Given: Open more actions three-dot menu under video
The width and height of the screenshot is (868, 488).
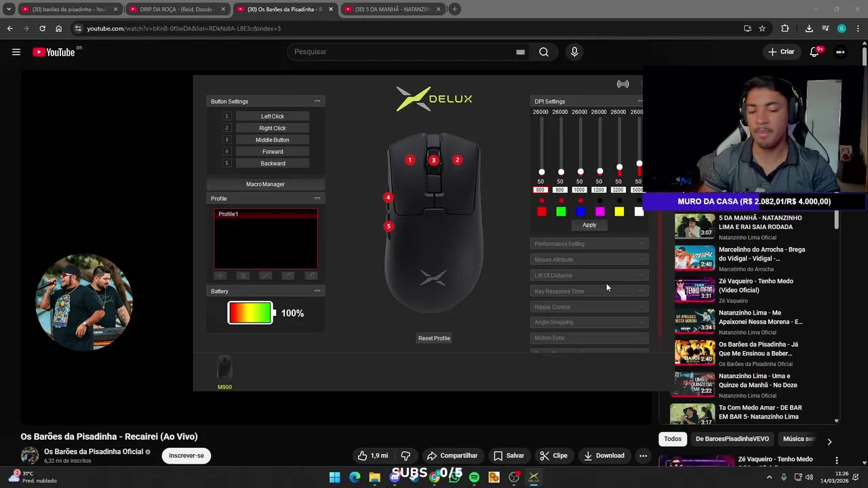Looking at the screenshot, I should click(643, 455).
